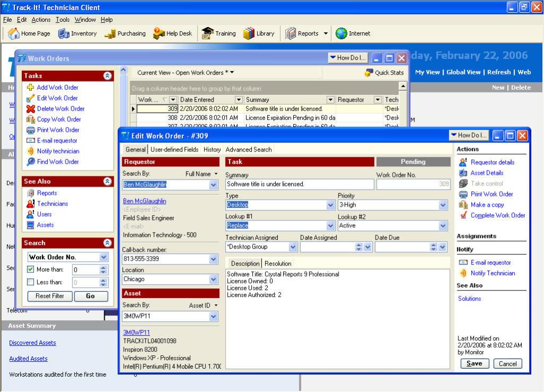Collapse the Search panel
The width and height of the screenshot is (544, 392).
pos(107,243)
